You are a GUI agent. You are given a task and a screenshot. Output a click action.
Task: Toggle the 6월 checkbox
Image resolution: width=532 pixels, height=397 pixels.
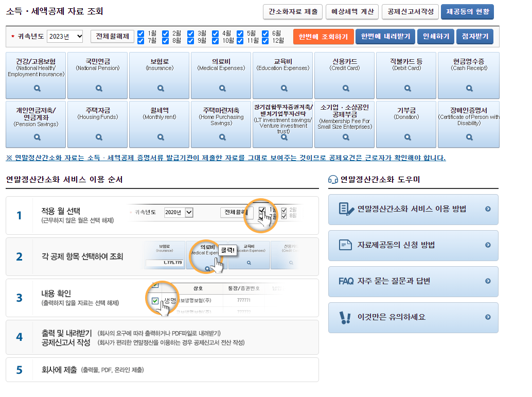[265, 33]
